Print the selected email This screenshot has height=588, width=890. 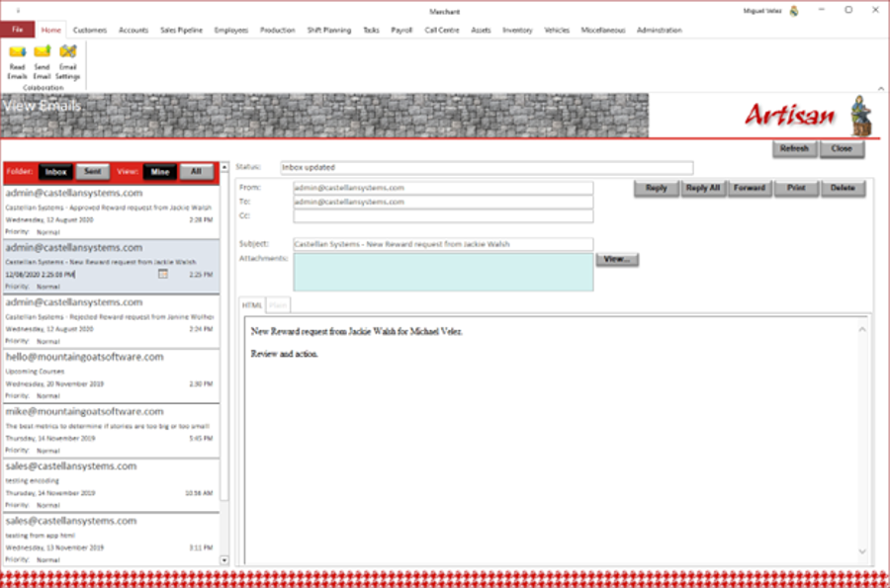[x=796, y=188]
